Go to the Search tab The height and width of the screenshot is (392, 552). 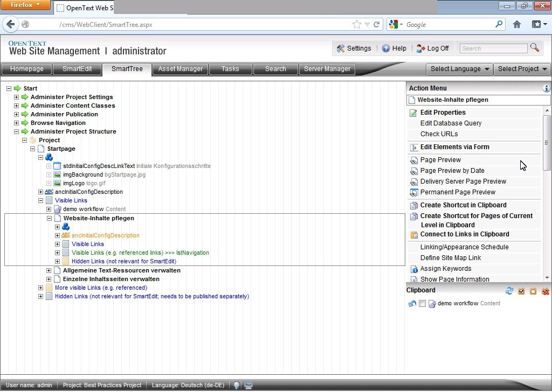coord(275,69)
